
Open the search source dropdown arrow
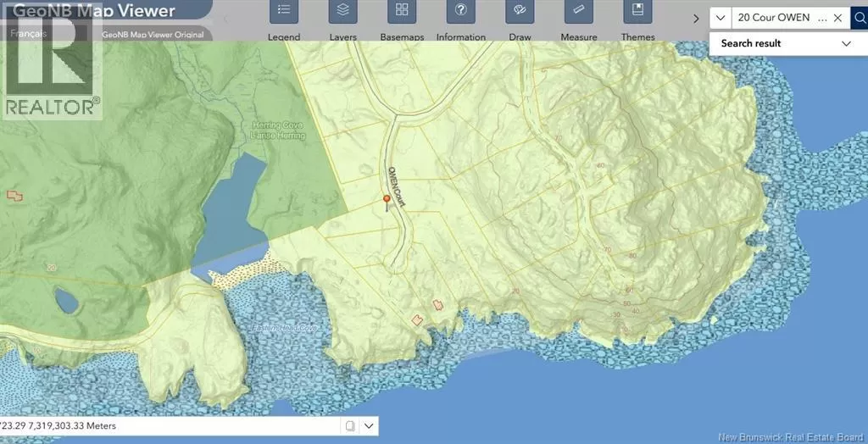coord(720,18)
